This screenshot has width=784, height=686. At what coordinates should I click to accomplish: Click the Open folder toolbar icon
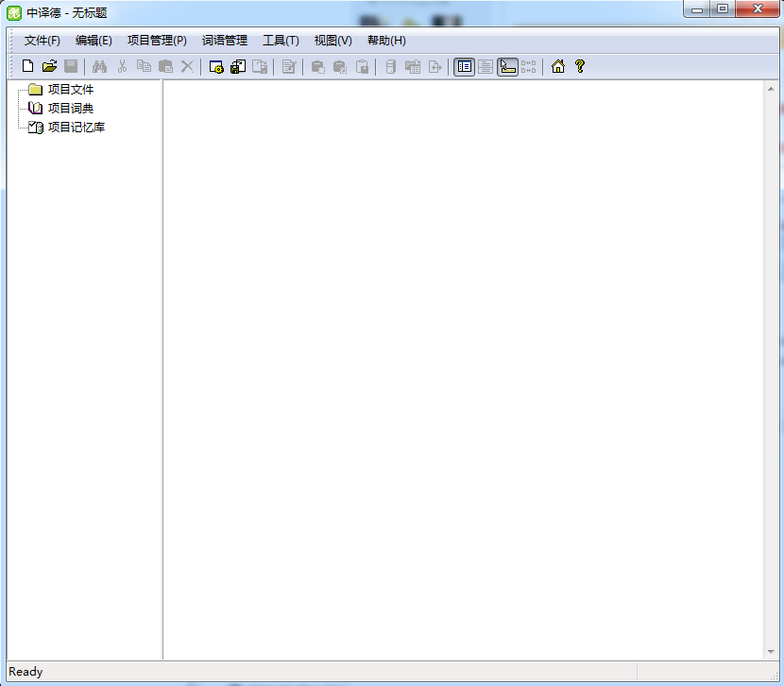[x=49, y=66]
